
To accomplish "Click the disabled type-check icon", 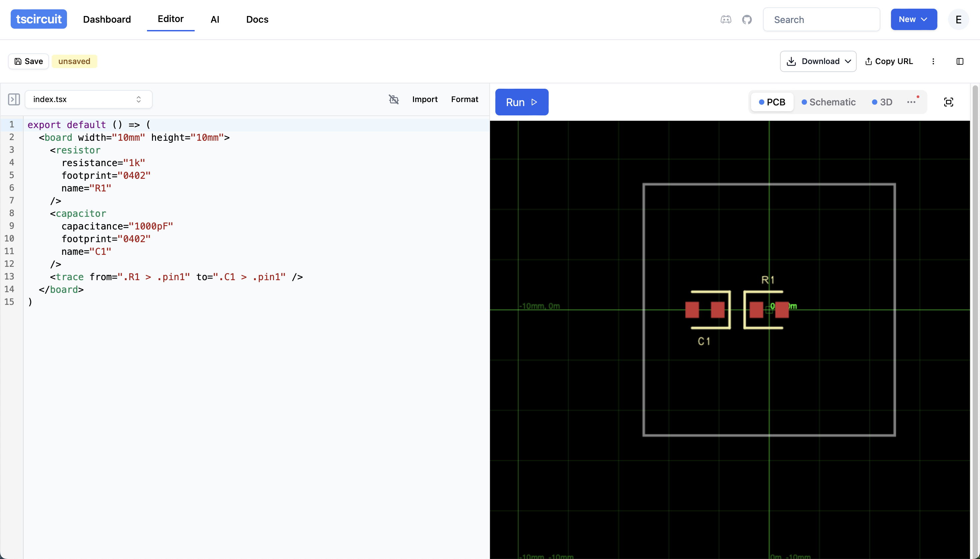I will 394,99.
